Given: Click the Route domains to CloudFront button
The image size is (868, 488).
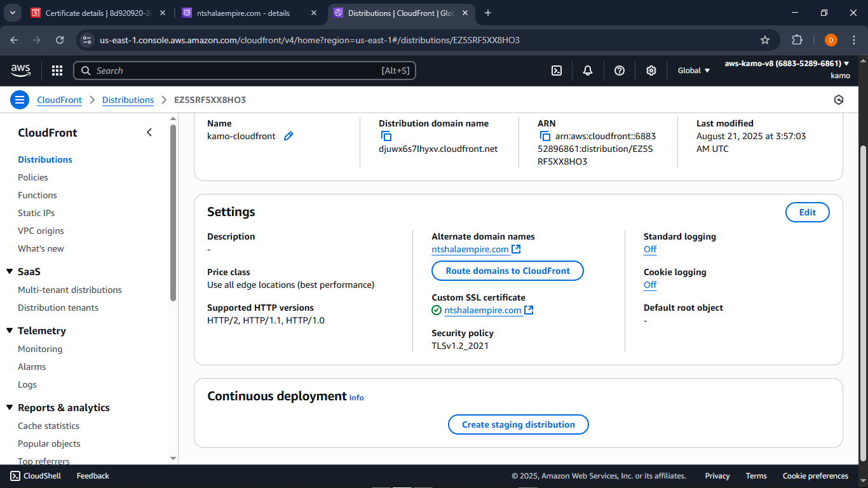Looking at the screenshot, I should click(x=507, y=271).
